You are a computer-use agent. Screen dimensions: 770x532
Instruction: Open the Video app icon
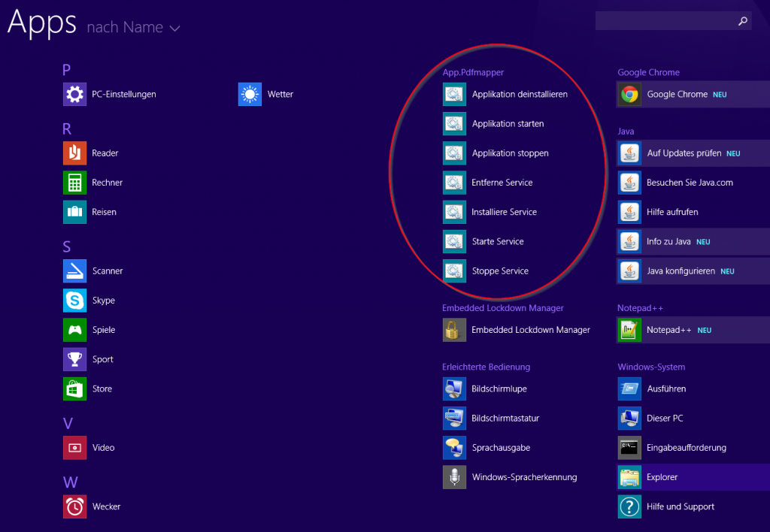[x=74, y=448]
